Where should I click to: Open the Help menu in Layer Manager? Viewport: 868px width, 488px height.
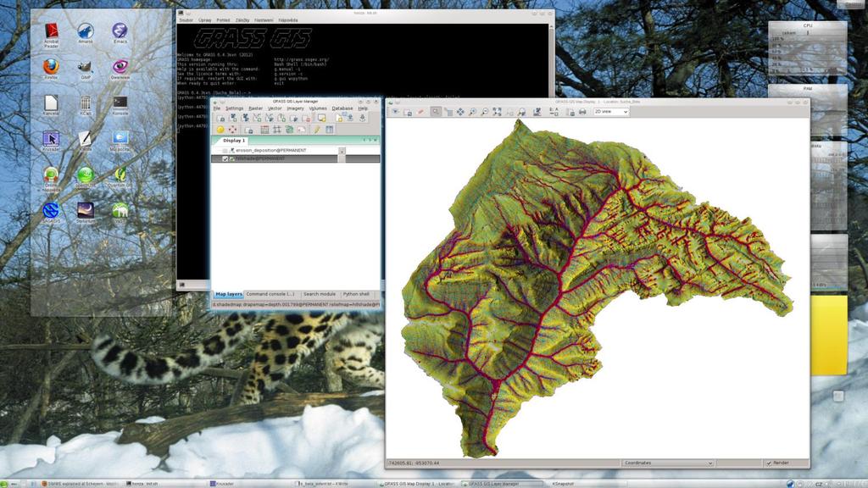pos(363,108)
